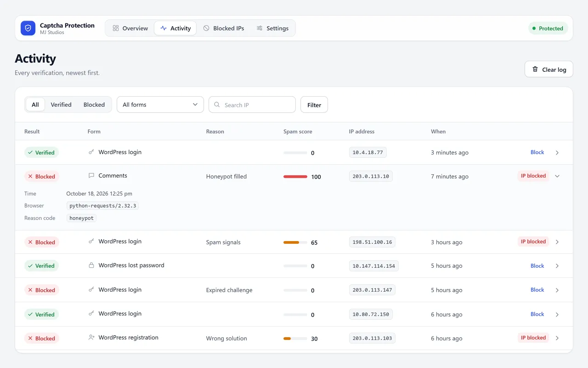
Task: Expand the 10.4.18.77 row details
Action: click(x=557, y=153)
